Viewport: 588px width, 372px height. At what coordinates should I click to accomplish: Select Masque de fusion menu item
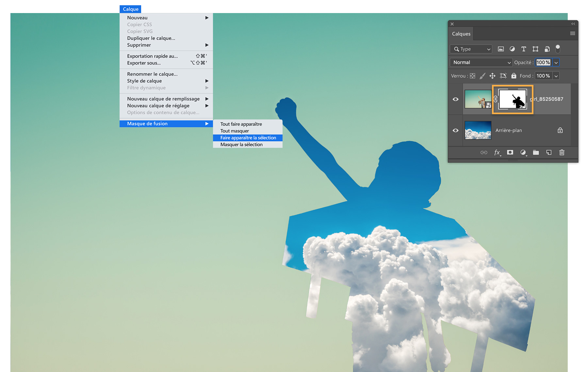coord(166,124)
